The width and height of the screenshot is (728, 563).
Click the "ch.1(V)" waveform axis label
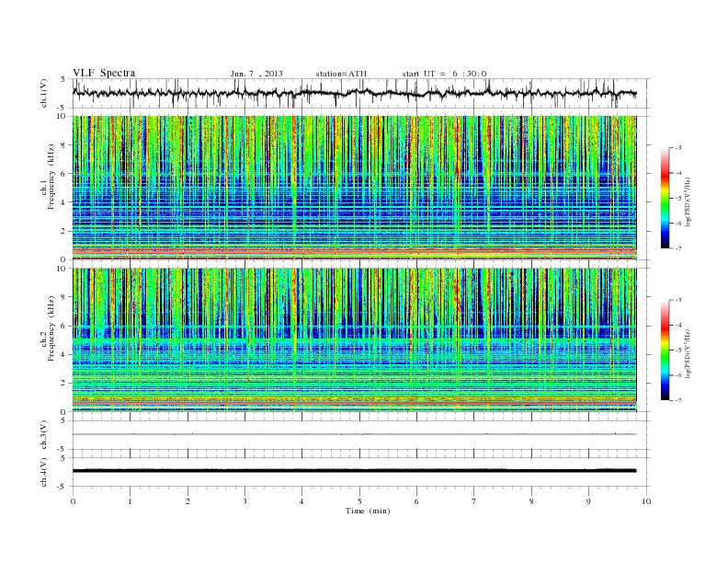(x=44, y=93)
